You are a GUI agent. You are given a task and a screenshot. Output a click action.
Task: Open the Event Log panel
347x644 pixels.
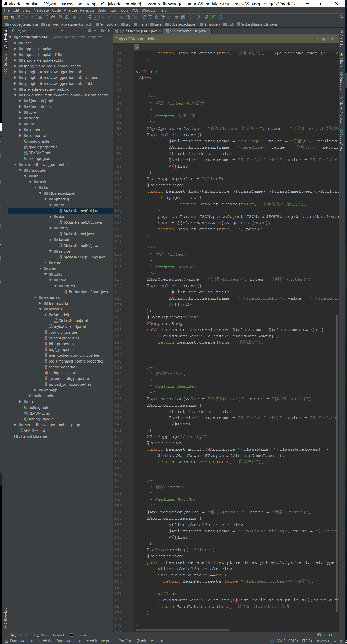(x=327, y=635)
